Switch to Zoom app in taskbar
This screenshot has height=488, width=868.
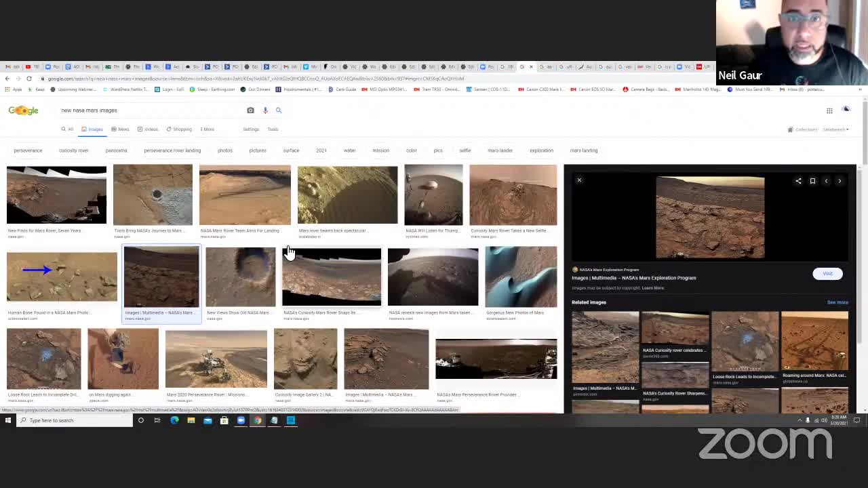[241, 420]
